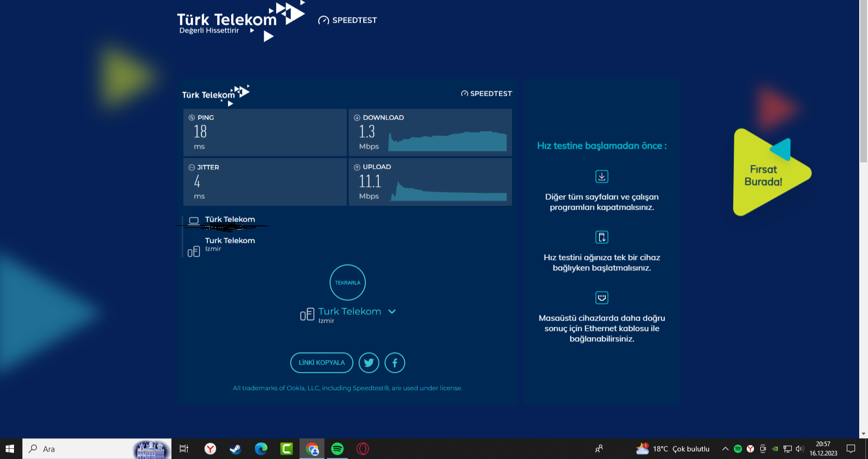
Task: Click the Ookla trademarks notice text
Action: 348,388
